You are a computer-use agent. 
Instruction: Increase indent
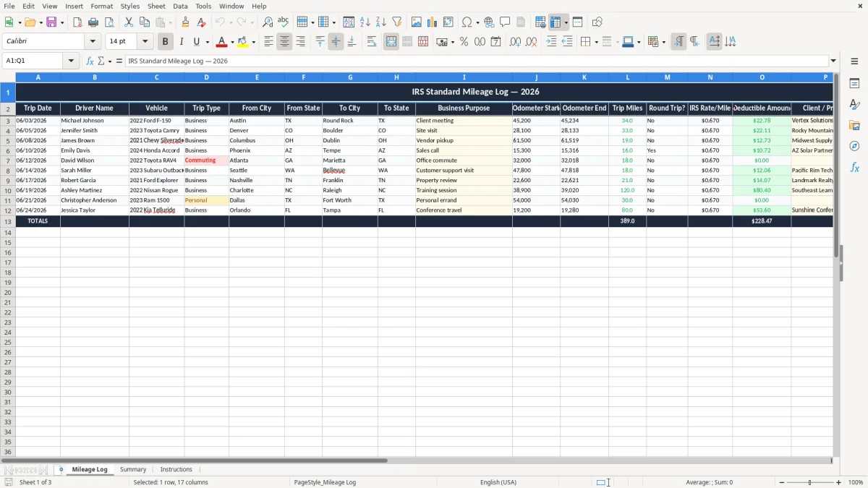551,42
